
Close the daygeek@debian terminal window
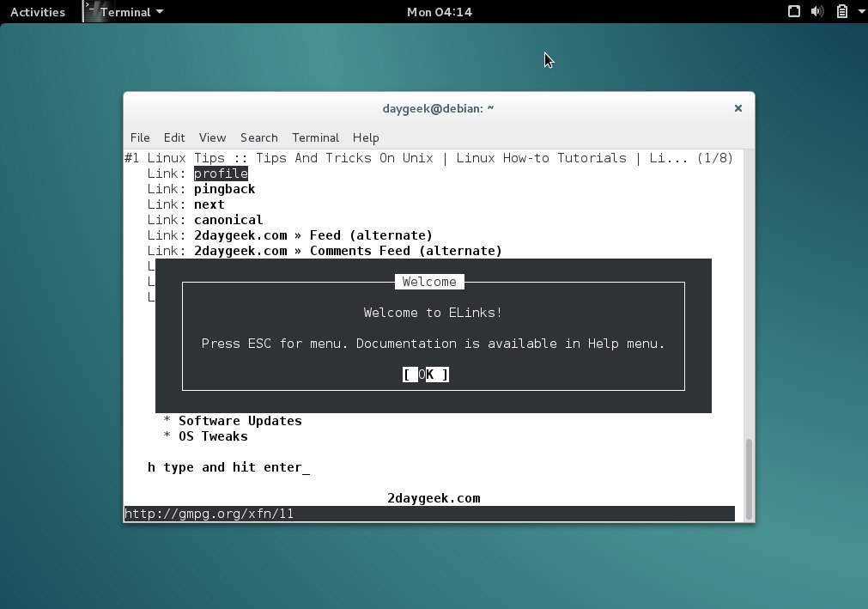(737, 108)
